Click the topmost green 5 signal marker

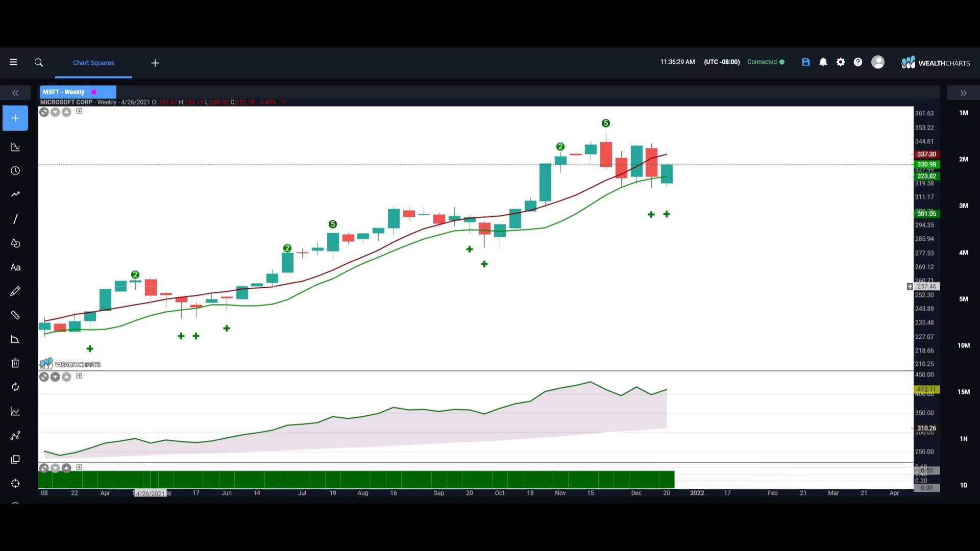[605, 123]
